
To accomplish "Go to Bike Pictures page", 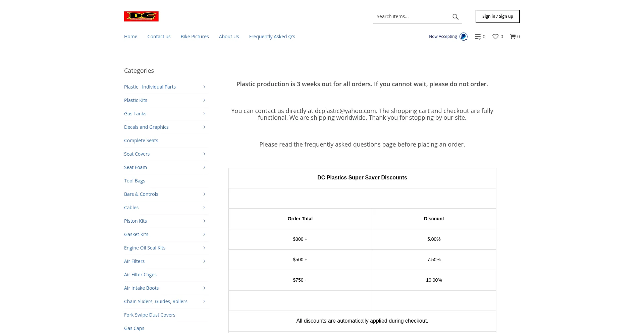I will (195, 37).
